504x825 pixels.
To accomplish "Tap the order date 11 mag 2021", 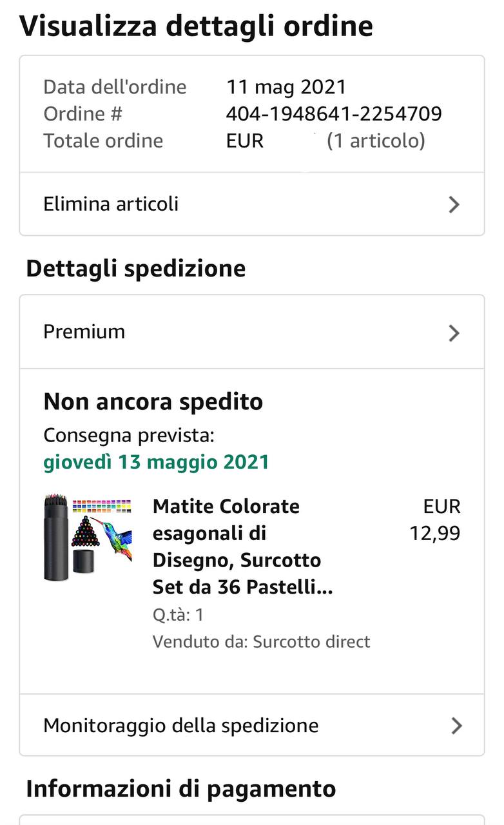I will click(286, 87).
